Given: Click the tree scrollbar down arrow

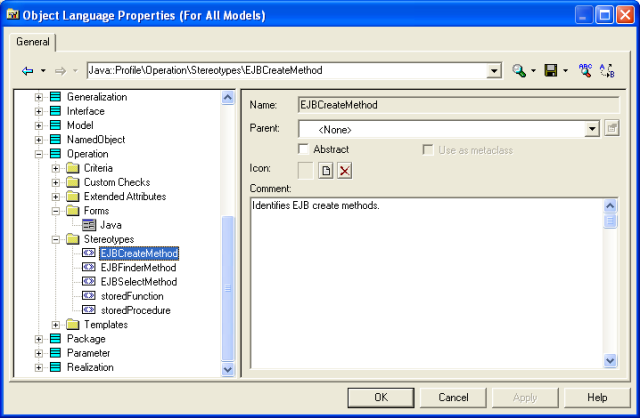Looking at the screenshot, I should (227, 369).
